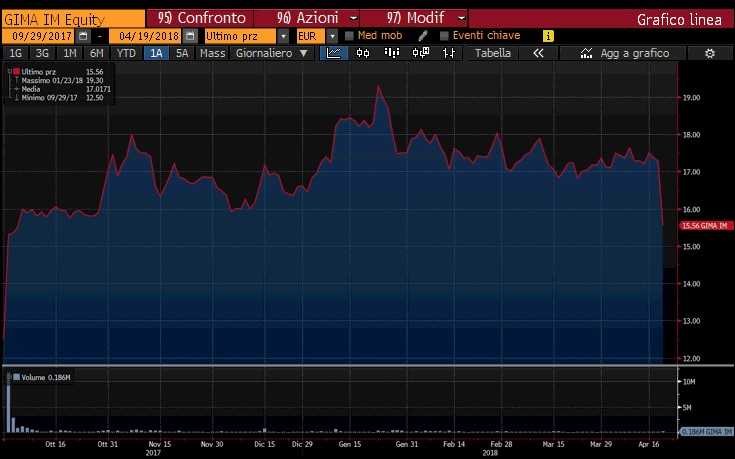Viewport: 735px width, 459px height.
Task: Click the chart peak near 19.30
Action: click(379, 87)
